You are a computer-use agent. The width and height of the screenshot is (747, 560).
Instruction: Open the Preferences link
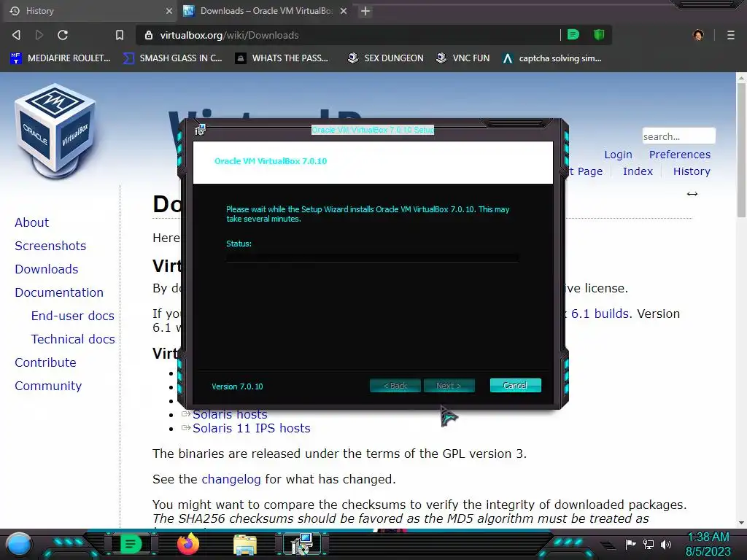tap(679, 155)
